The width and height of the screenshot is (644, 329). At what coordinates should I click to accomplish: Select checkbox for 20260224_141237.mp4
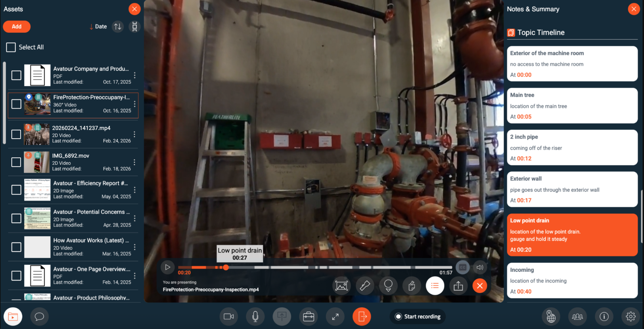(x=16, y=134)
